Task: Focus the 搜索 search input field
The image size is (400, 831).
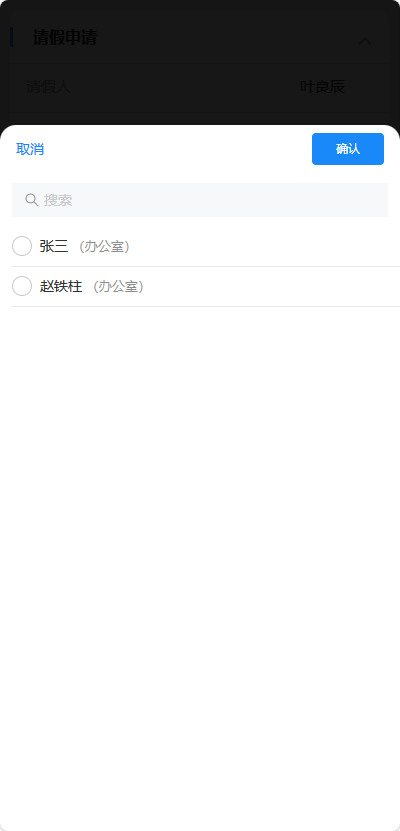Action: [200, 200]
